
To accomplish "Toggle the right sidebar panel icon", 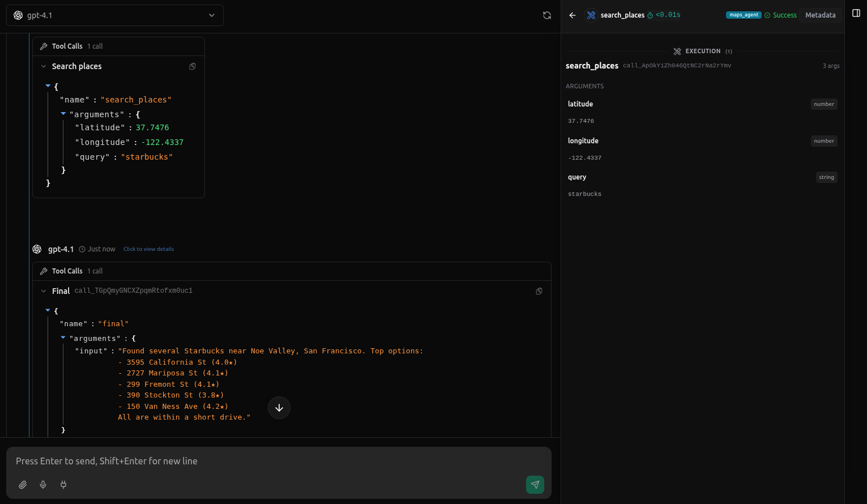I will 856,12.
